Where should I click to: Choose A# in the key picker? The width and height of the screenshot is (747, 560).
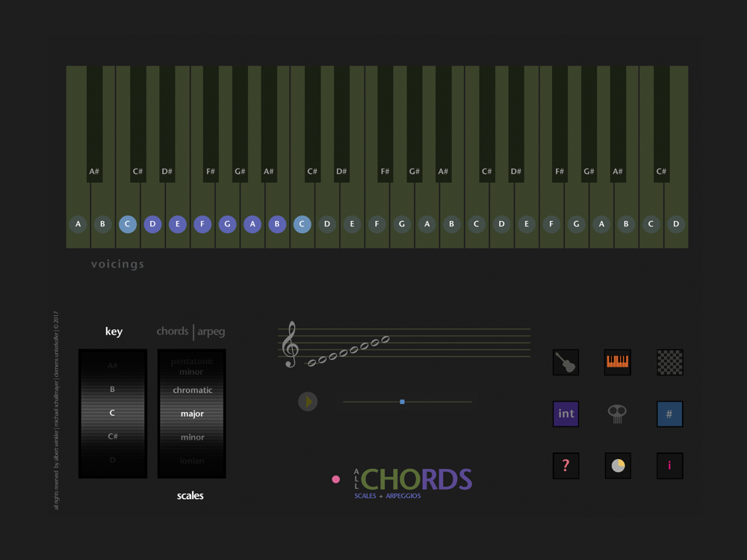[x=113, y=366]
